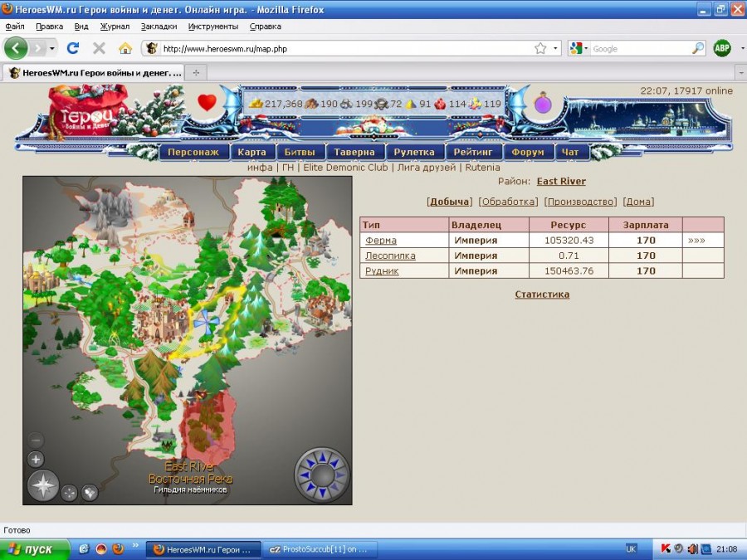Viewport: 747px width, 560px height.
Task: Click the browser Back arrow
Action: (16, 48)
